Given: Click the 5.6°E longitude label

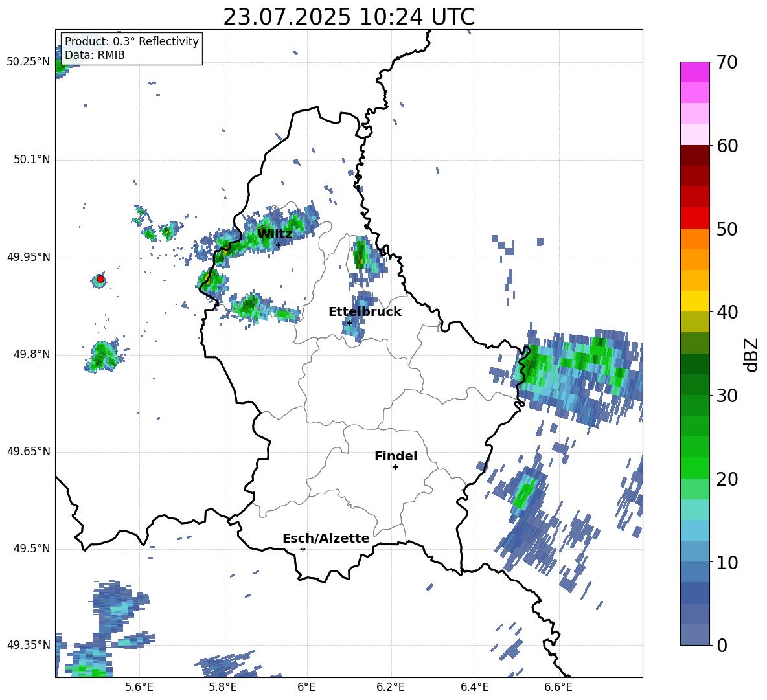Looking at the screenshot, I should point(139,687).
